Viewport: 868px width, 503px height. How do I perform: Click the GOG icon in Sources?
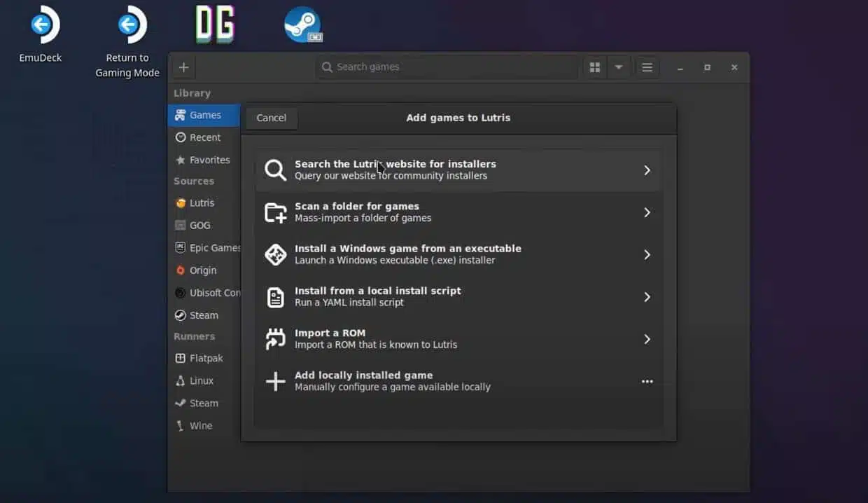tap(181, 225)
